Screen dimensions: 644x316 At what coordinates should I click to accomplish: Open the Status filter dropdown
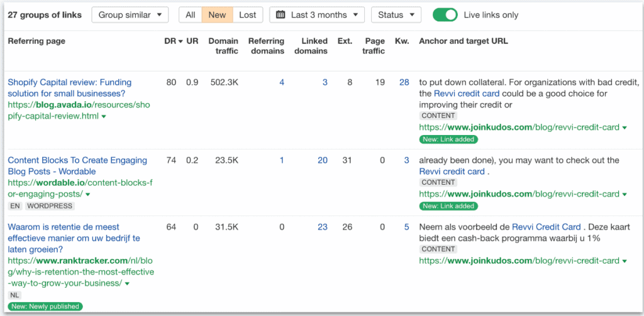tap(396, 15)
